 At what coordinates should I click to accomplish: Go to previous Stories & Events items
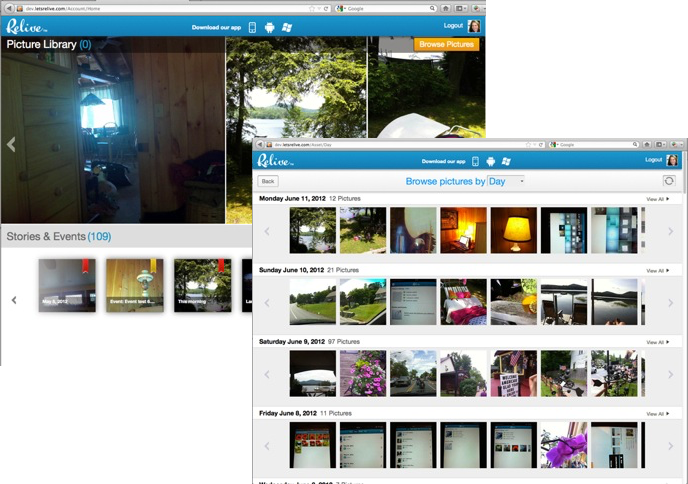[x=14, y=300]
